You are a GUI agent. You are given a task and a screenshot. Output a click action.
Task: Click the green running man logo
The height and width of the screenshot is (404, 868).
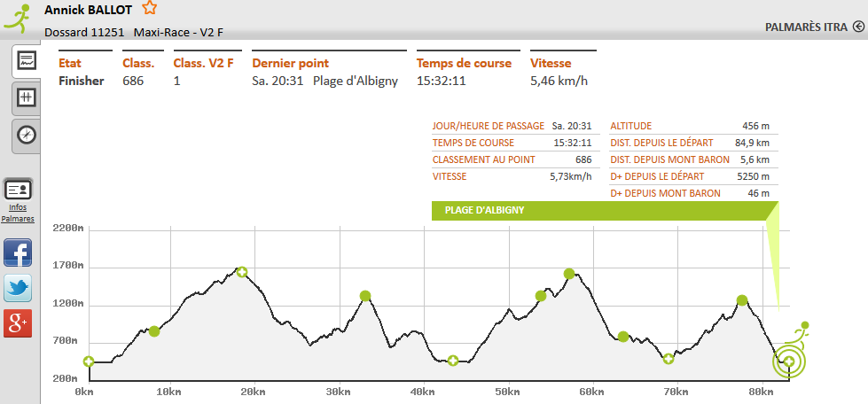pyautogui.click(x=18, y=18)
